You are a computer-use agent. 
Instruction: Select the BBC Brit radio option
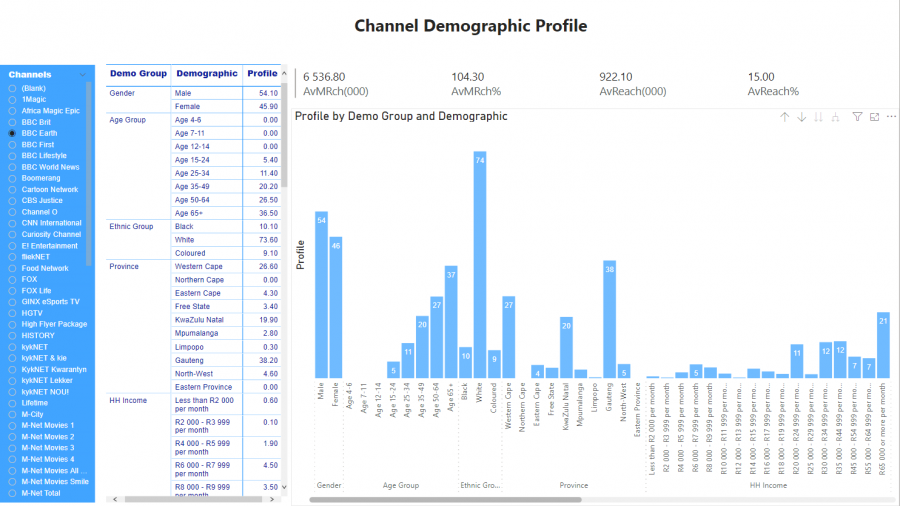click(12, 122)
